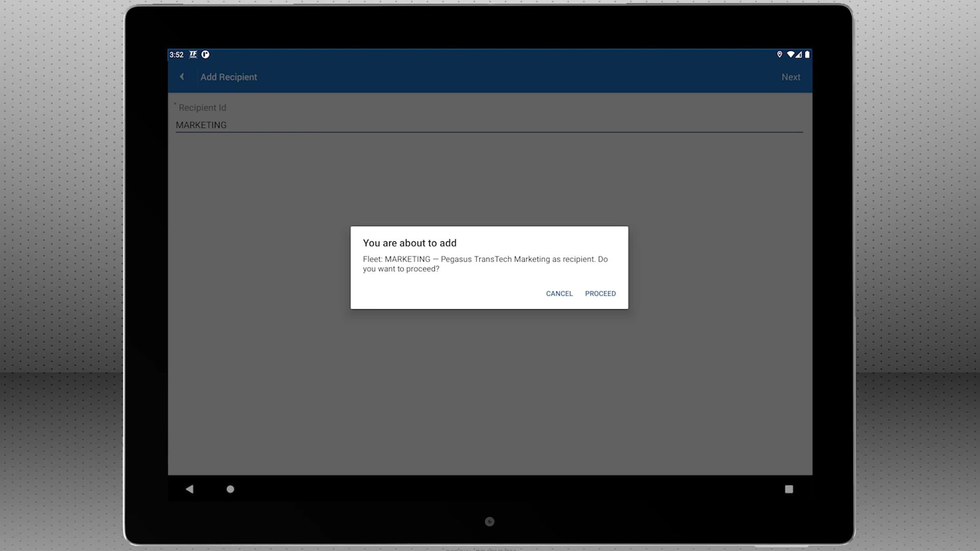980x551 pixels.
Task: Tap the tablet front camera dot
Action: point(489,522)
